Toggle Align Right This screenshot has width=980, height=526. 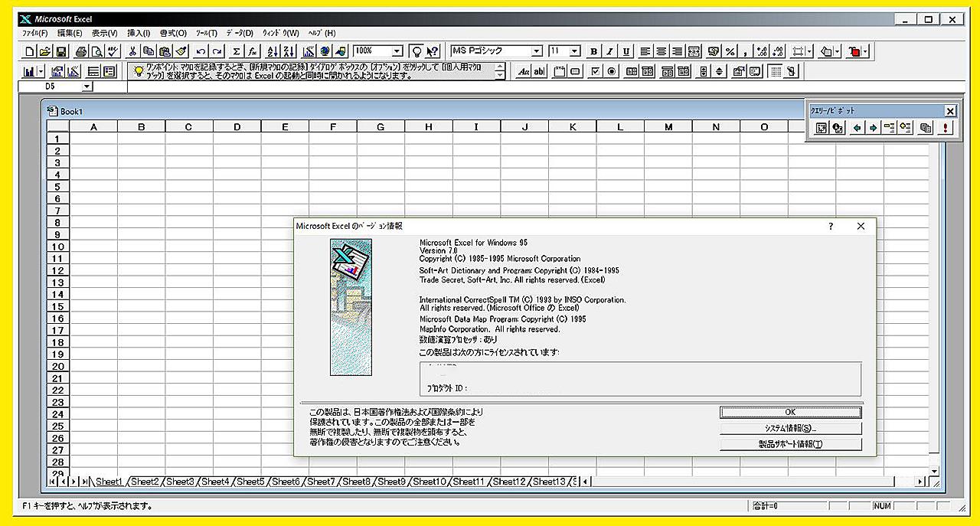pos(678,51)
